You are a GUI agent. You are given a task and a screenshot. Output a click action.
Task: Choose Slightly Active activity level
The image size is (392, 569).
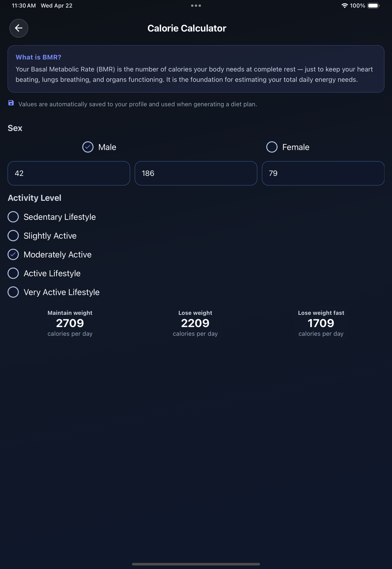point(13,236)
